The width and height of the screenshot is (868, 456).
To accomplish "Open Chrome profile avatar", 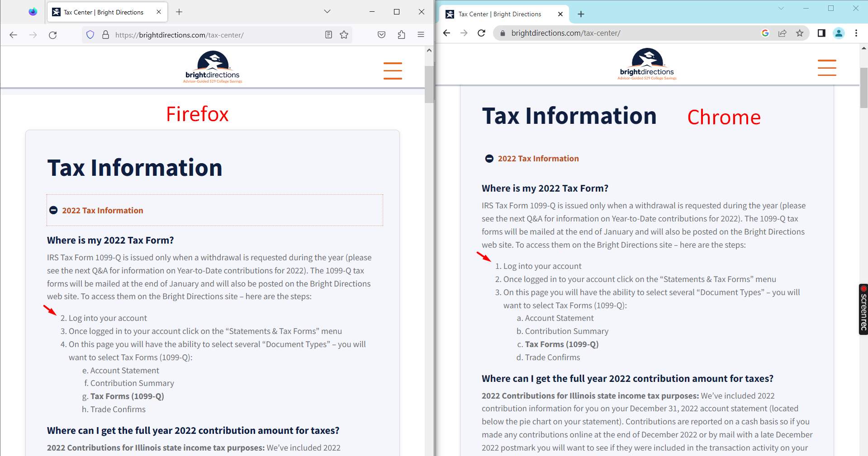I will click(x=839, y=33).
